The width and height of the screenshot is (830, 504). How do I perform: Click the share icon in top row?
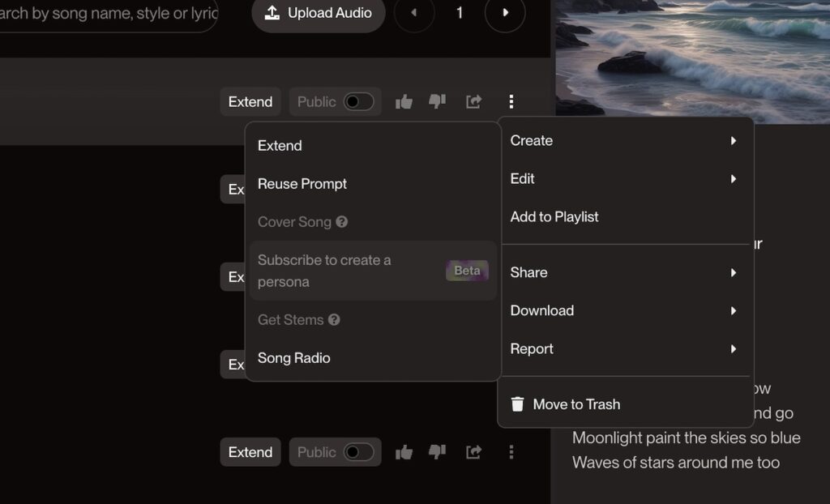[x=473, y=101]
